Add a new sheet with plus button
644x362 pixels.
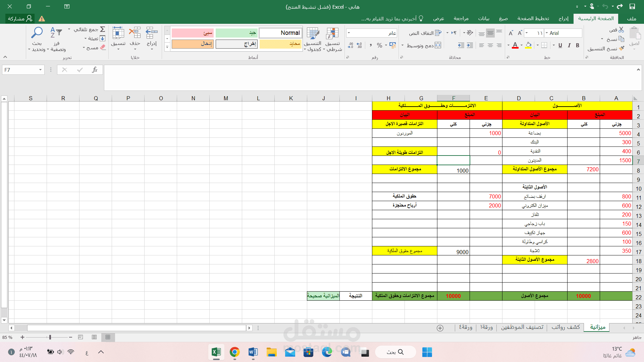coord(440,328)
